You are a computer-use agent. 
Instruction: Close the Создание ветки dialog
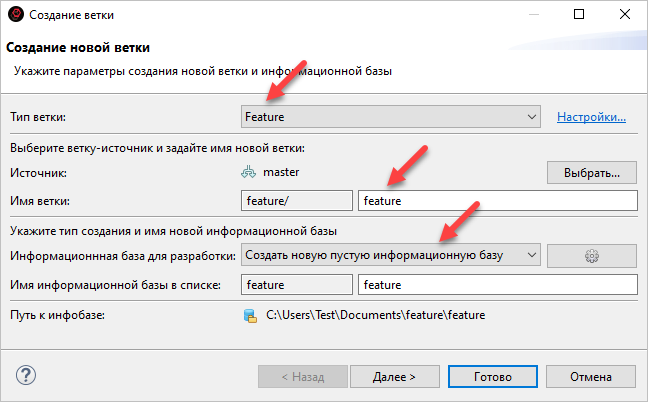pyautogui.click(x=624, y=15)
